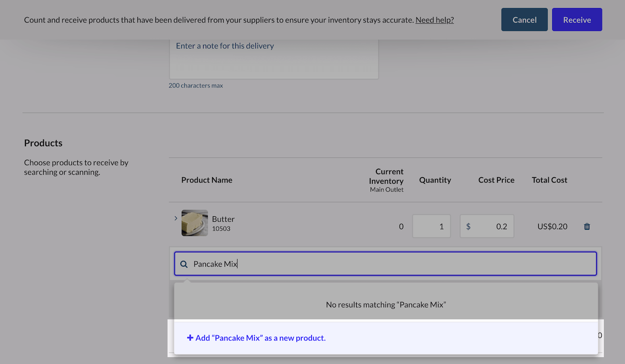The width and height of the screenshot is (625, 364).
Task: Edit Butter's quantity value
Action: 431,226
